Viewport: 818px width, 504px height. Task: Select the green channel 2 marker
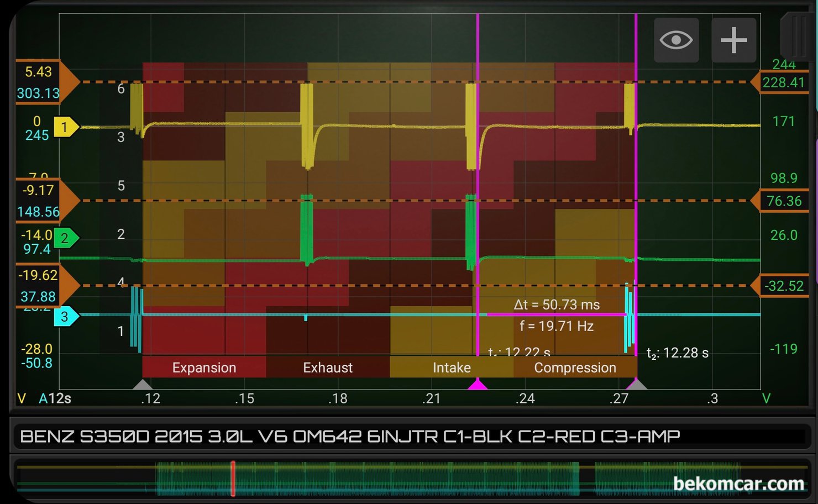pyautogui.click(x=66, y=238)
